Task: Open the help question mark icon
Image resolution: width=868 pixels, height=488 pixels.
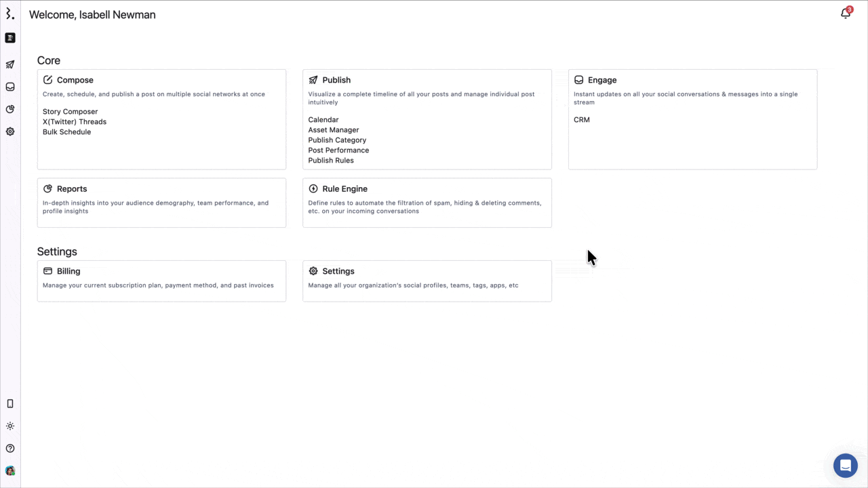Action: (x=10, y=449)
